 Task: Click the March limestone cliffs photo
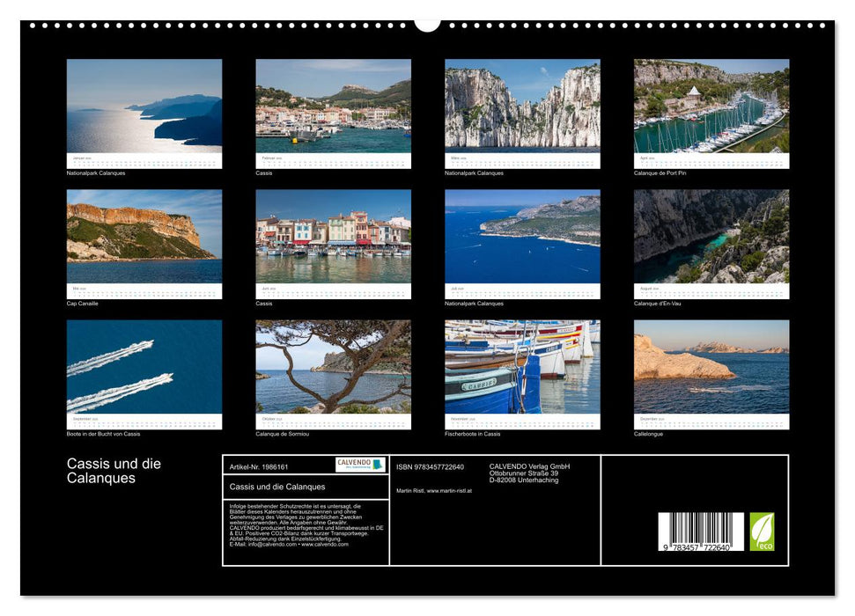point(522,110)
